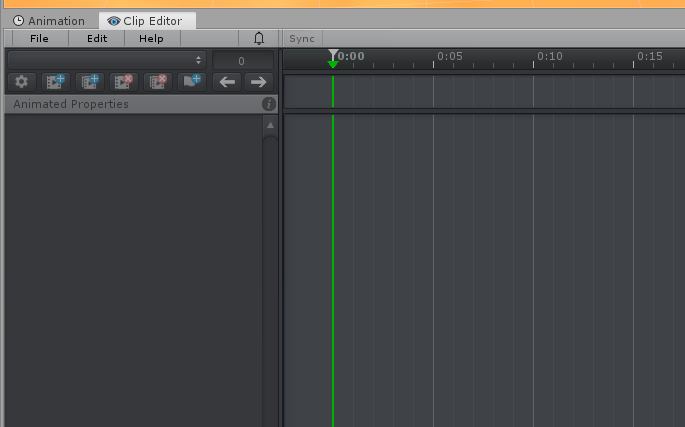Click the scroll up arrow in properties list

[x=270, y=125]
